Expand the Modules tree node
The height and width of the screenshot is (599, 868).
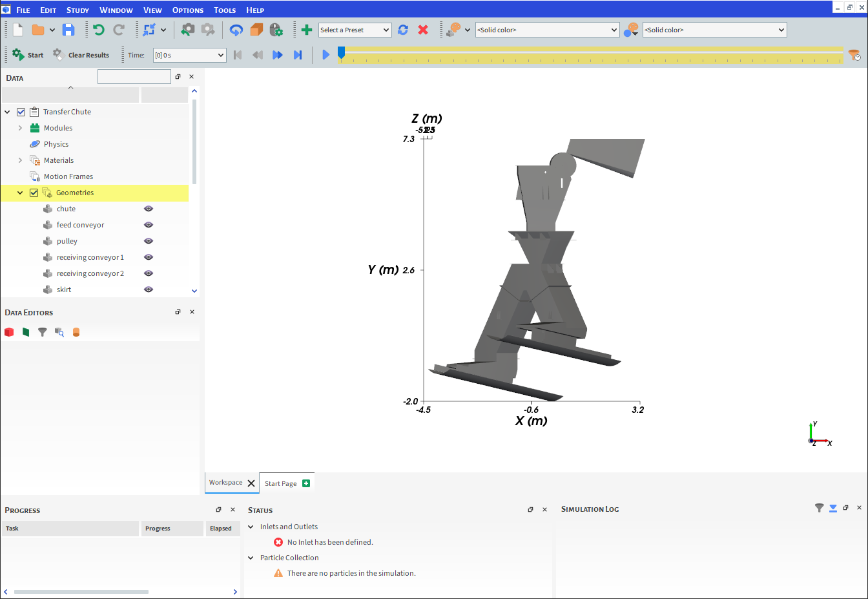click(x=20, y=128)
